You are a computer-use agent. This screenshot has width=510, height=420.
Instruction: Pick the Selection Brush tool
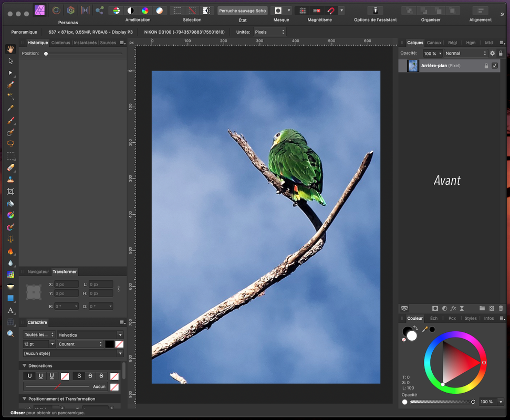point(11,85)
